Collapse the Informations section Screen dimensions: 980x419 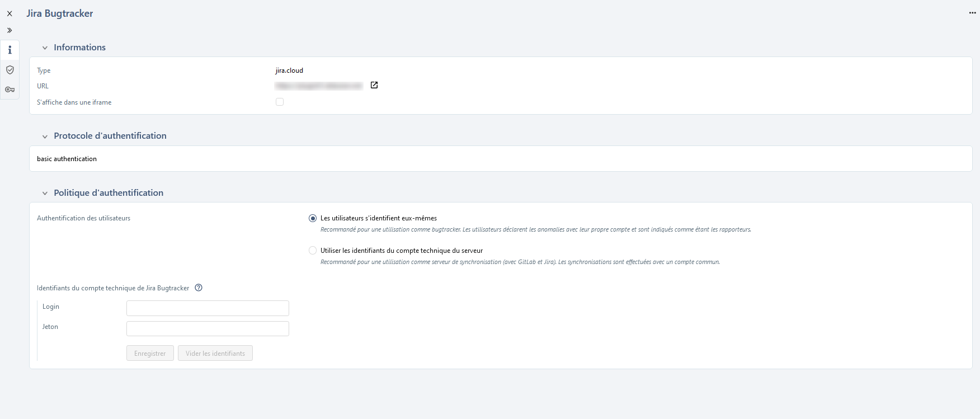point(45,48)
